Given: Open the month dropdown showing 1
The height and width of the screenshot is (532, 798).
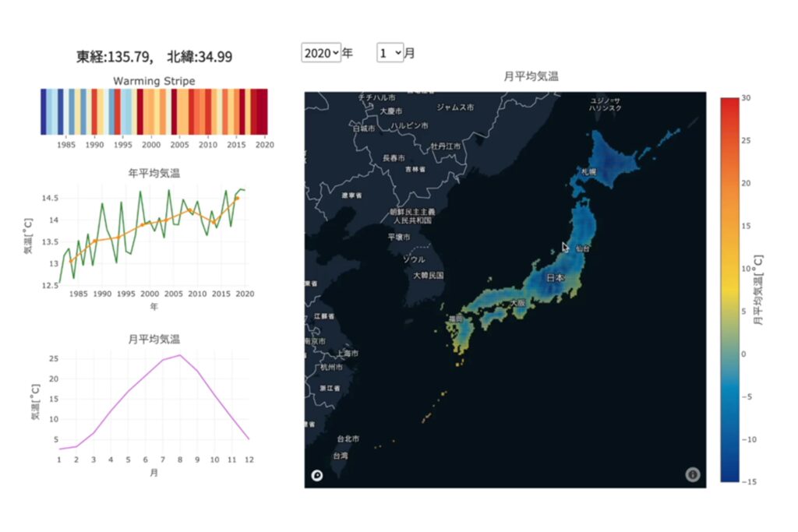Looking at the screenshot, I should [x=390, y=53].
